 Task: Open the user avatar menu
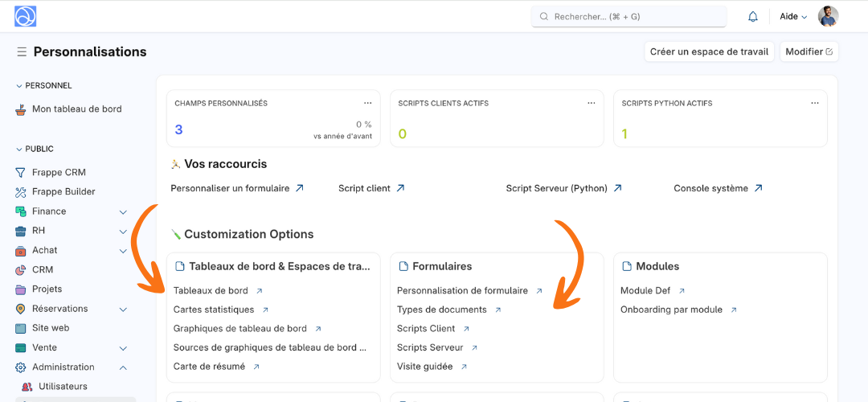(x=829, y=17)
